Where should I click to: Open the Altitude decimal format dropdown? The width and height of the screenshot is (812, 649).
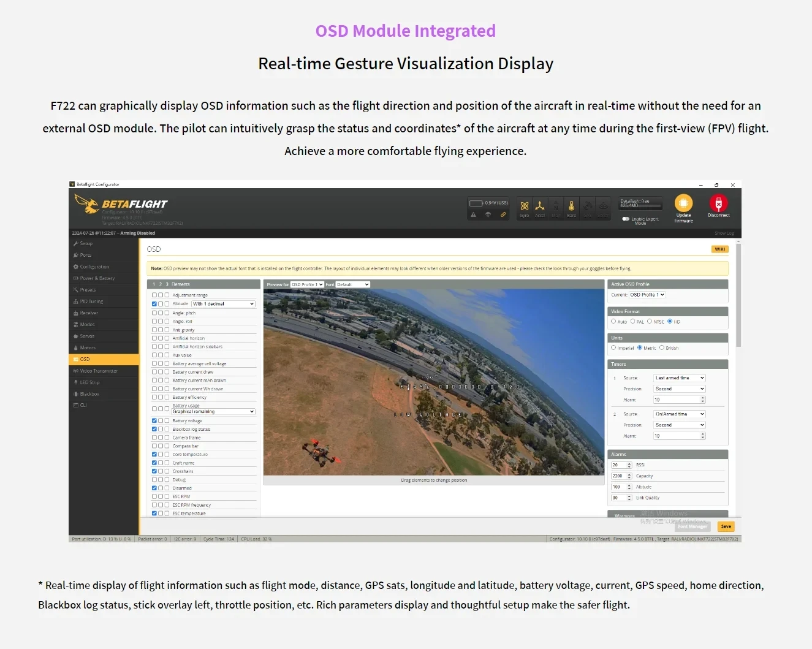tap(223, 304)
